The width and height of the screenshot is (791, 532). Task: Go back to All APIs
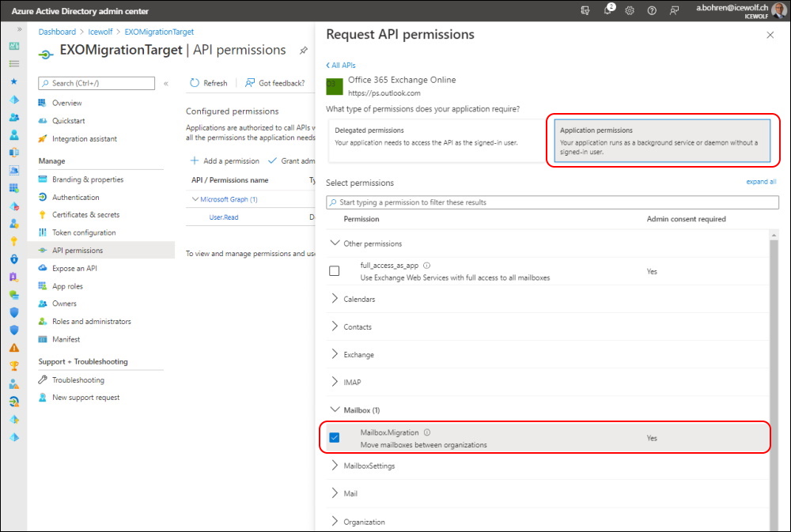point(340,65)
